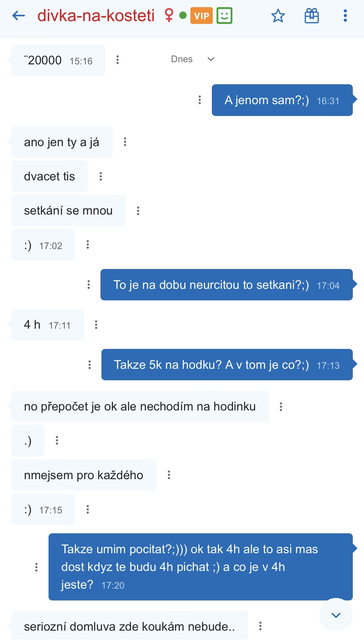Select the "nmejsem pro každého" message bubble
364x644 pixels.
coord(83,475)
